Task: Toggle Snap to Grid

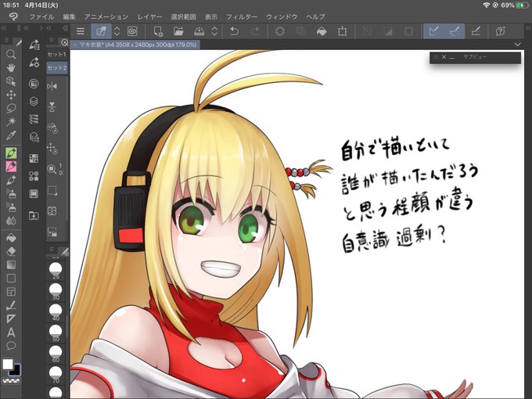Action: [x=476, y=31]
